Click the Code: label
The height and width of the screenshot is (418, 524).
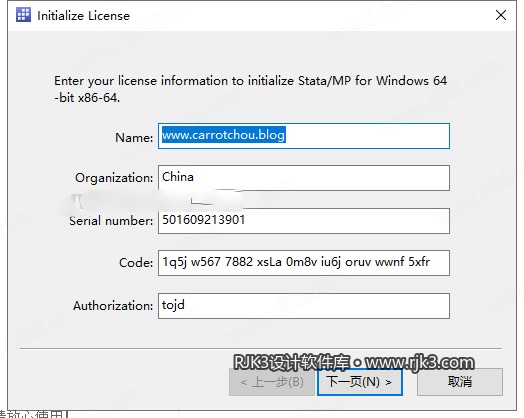(136, 263)
